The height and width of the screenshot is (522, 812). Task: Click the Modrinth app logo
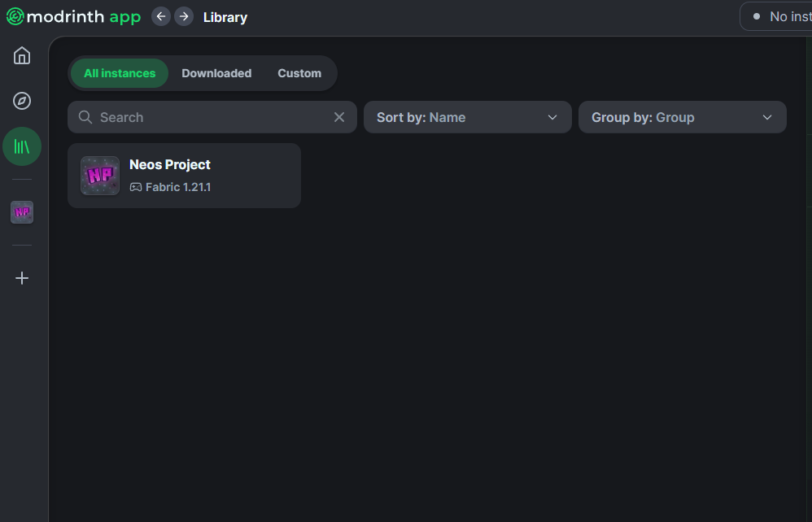click(x=73, y=16)
